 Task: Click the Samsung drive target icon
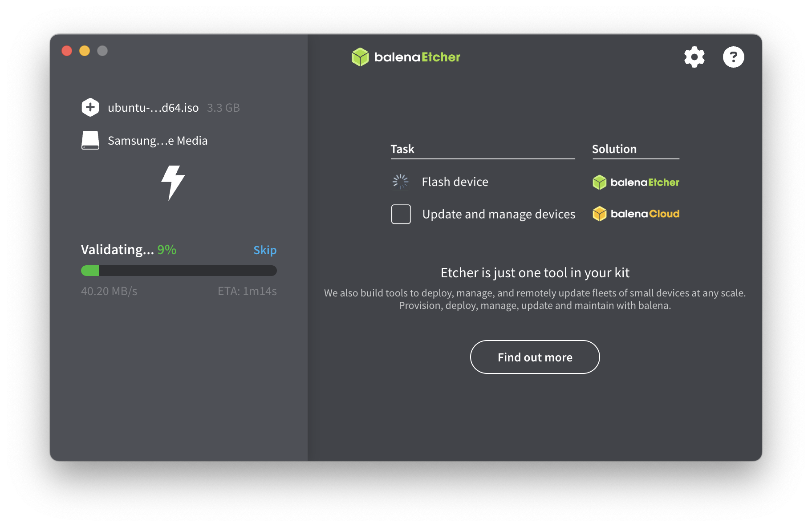click(x=90, y=140)
